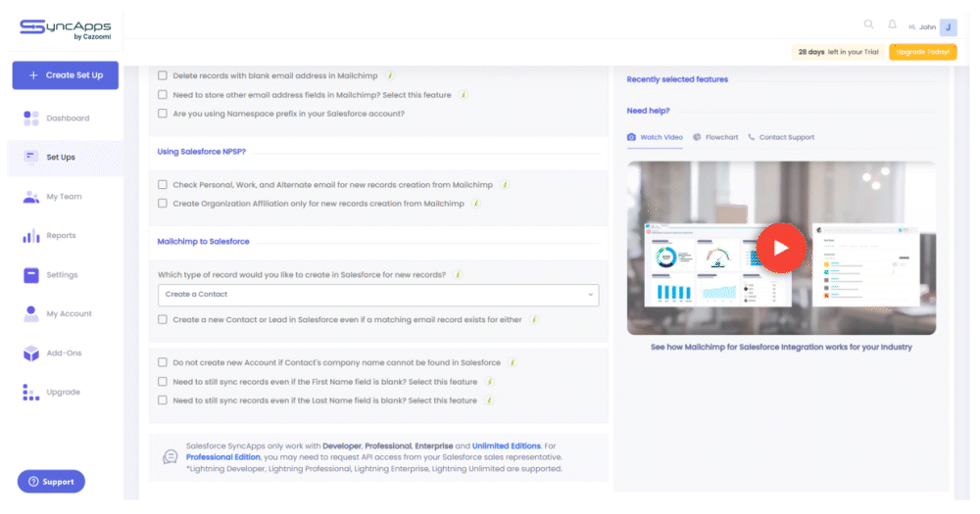The width and height of the screenshot is (980, 514).
Task: Click the integration video thumbnail
Action: pyautogui.click(x=781, y=248)
